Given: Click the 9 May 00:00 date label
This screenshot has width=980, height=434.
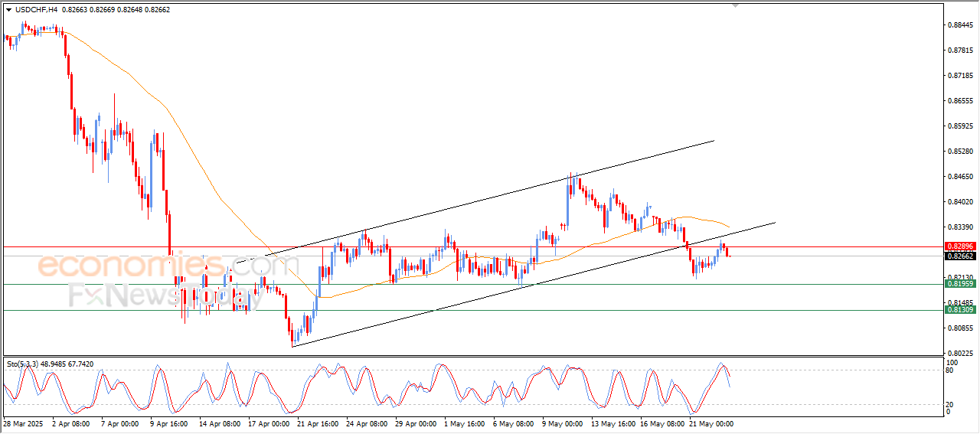Looking at the screenshot, I should 563,423.
